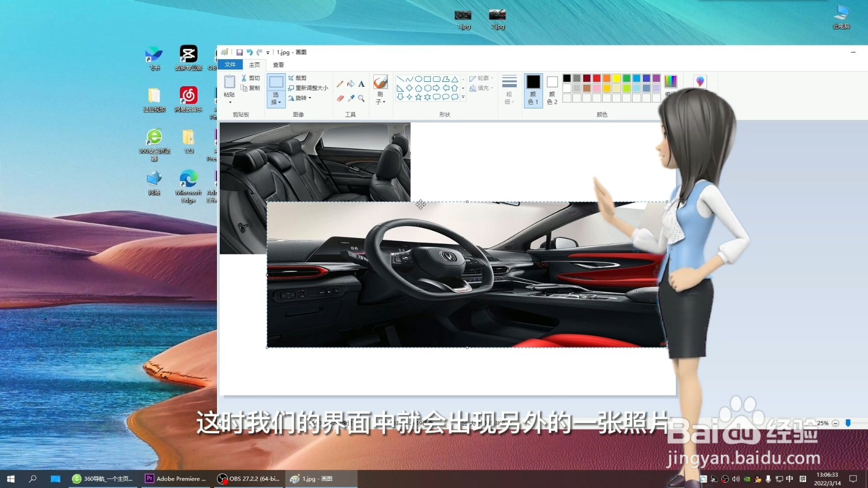Image resolution: width=868 pixels, height=488 pixels.
Task: Select the Eraser tool
Action: coord(340,98)
